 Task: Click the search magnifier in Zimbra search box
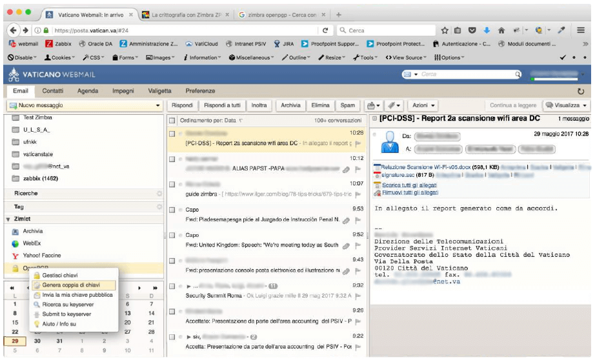[518, 74]
